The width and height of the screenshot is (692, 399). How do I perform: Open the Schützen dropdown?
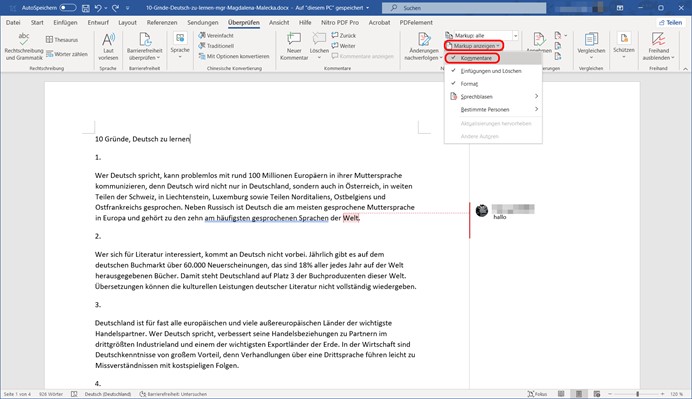(x=624, y=46)
